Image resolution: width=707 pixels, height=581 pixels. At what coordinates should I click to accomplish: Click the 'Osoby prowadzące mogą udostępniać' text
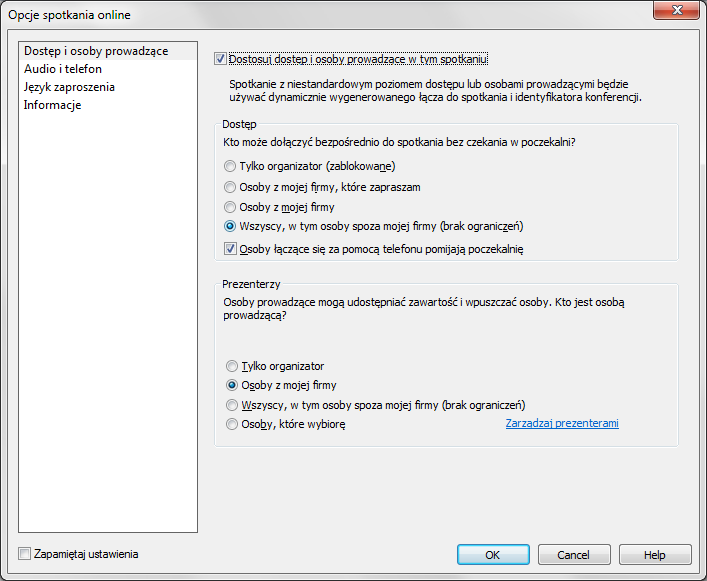pos(424,309)
